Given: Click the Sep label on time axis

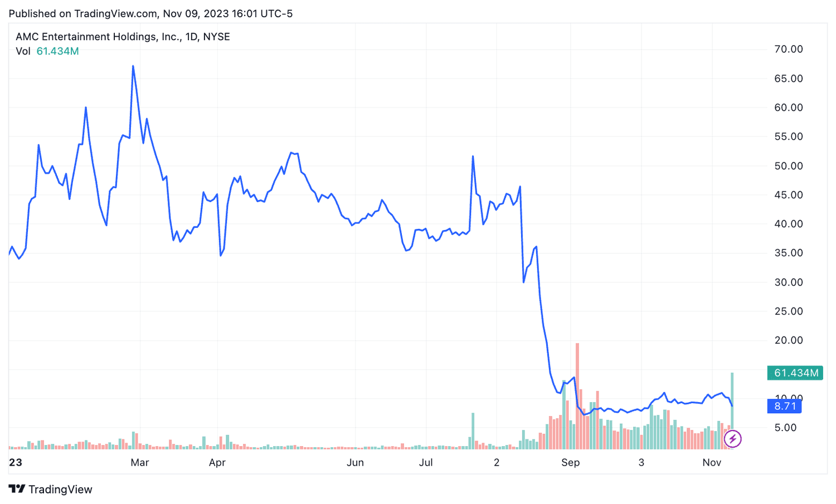Looking at the screenshot, I should tap(571, 462).
